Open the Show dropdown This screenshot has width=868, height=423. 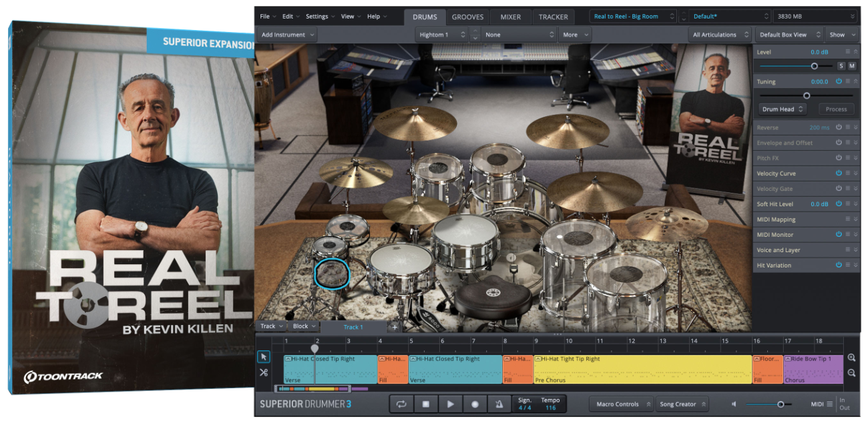point(842,35)
